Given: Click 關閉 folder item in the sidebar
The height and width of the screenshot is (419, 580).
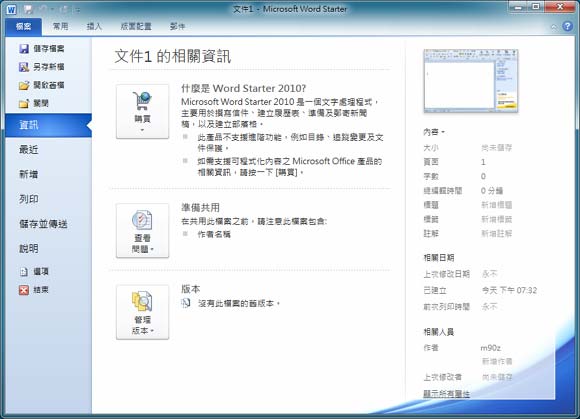Looking at the screenshot, I should tap(34, 103).
